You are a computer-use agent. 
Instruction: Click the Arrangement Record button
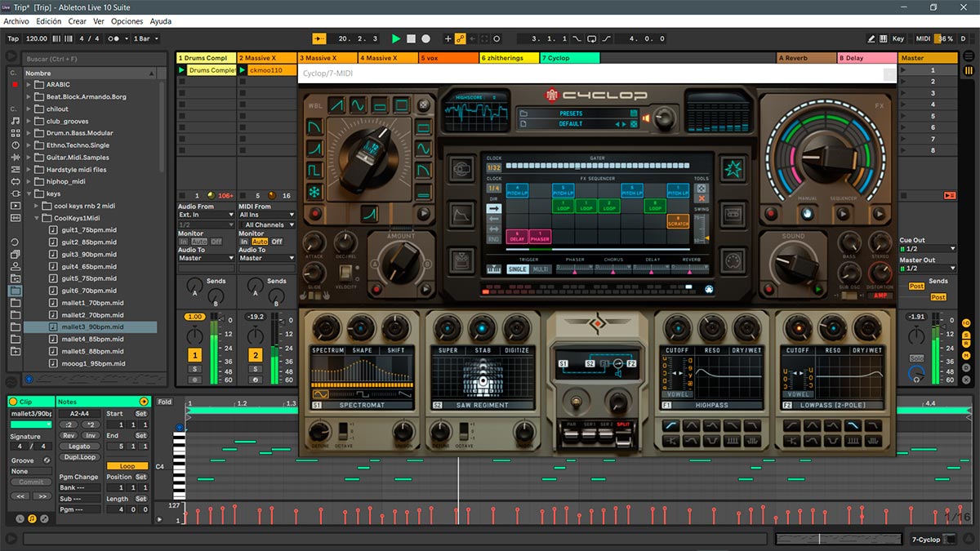pyautogui.click(x=425, y=38)
